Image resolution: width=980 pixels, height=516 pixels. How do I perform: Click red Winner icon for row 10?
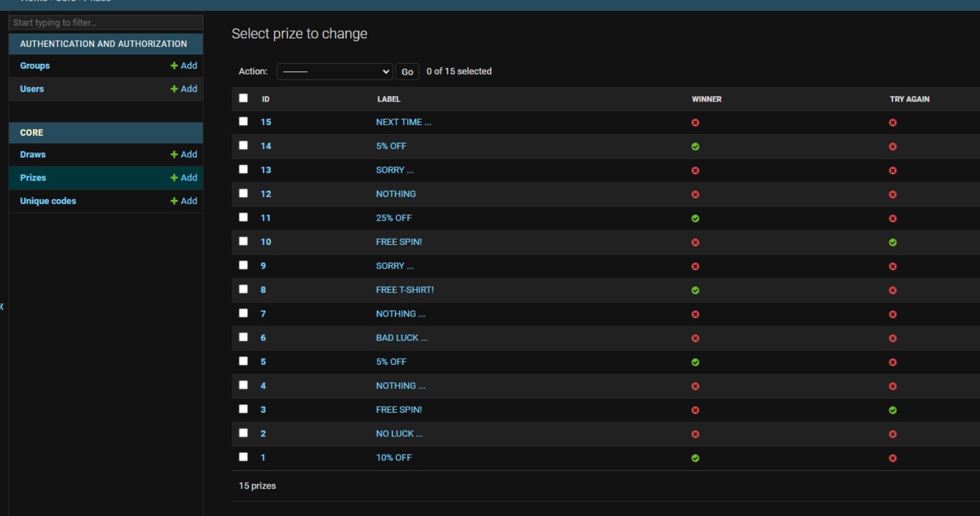695,243
